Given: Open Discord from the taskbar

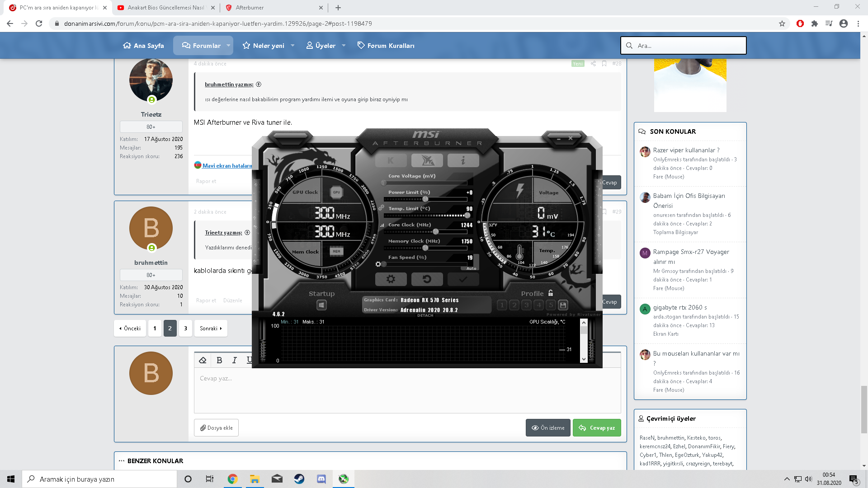Looking at the screenshot, I should (321, 479).
